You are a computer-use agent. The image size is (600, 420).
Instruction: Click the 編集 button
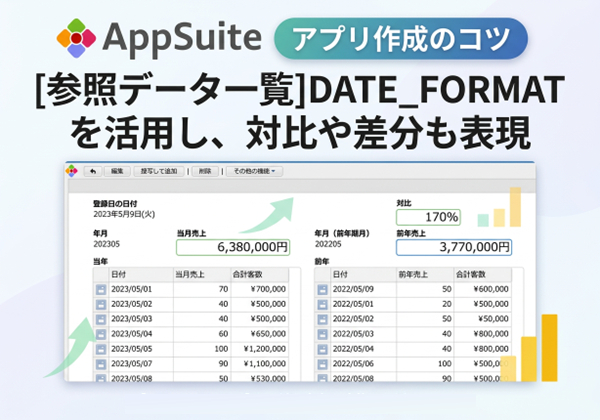point(117,171)
